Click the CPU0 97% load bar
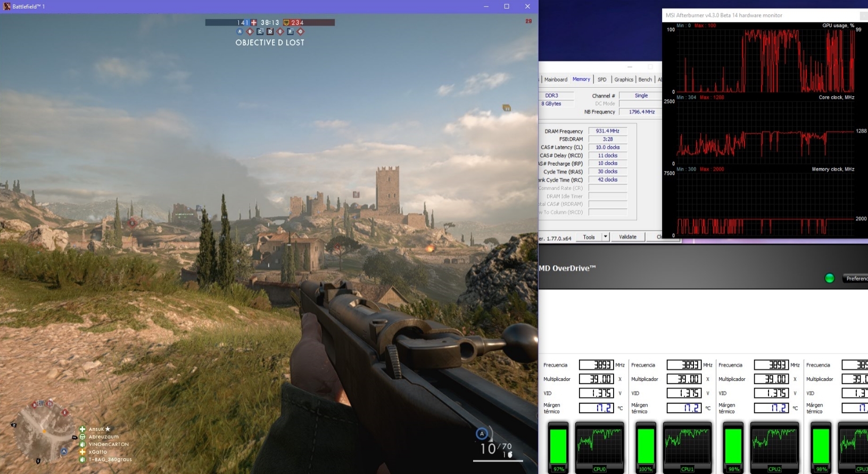 point(558,446)
